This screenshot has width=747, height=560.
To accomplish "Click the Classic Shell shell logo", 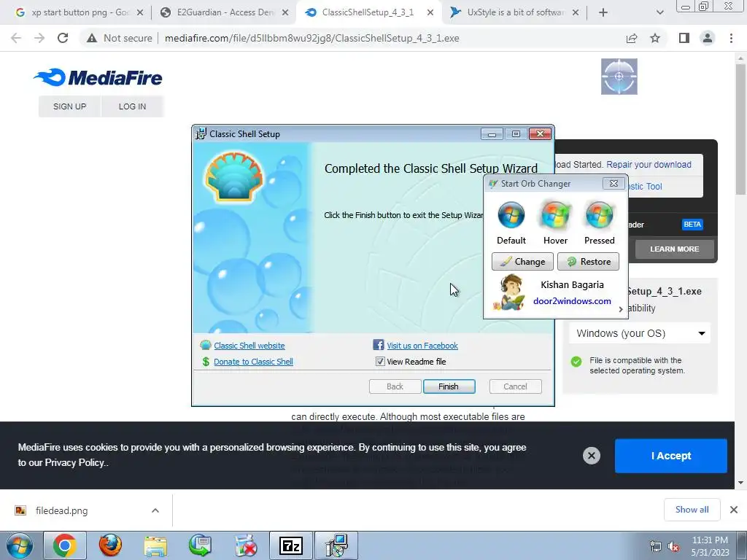I will coord(234,176).
